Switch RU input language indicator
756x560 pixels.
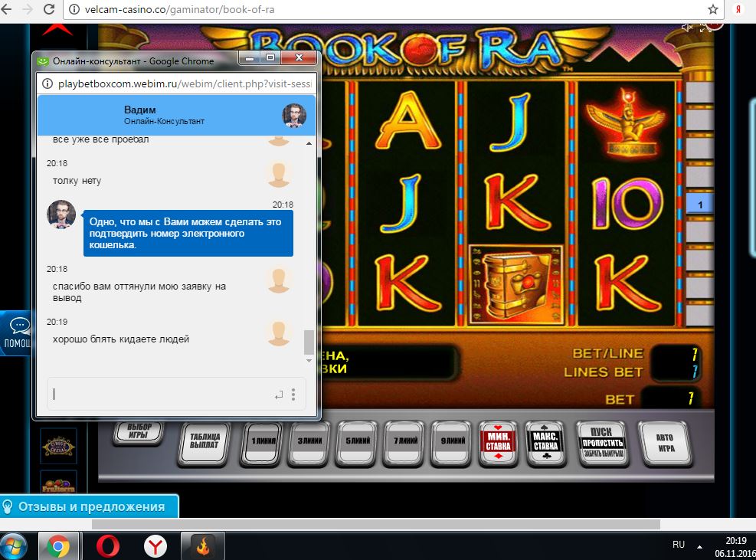[679, 544]
